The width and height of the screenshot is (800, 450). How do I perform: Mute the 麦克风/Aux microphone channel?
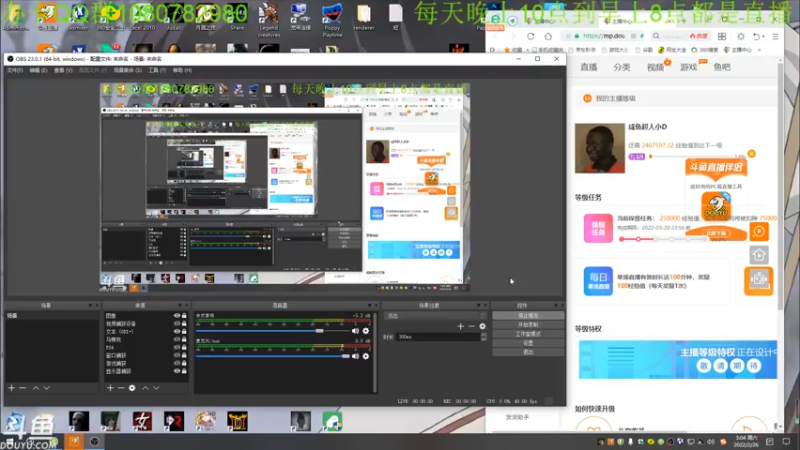tap(355, 356)
